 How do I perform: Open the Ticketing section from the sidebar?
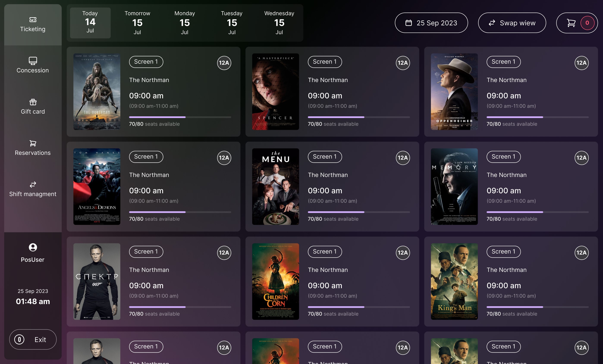pyautogui.click(x=33, y=24)
